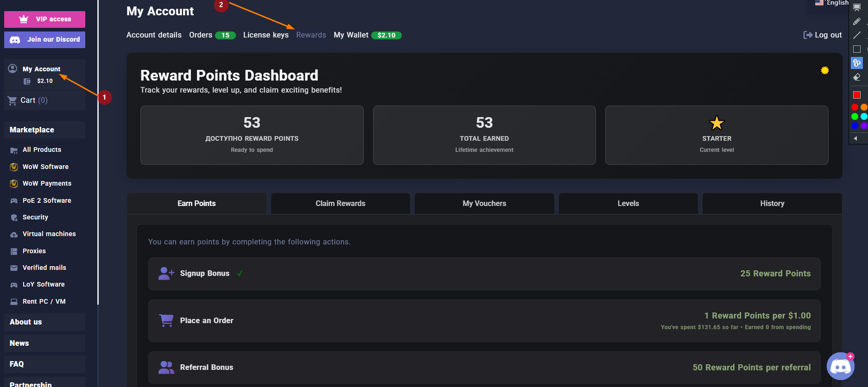Click the WoW Payments icon
The image size is (868, 387).
click(x=14, y=184)
